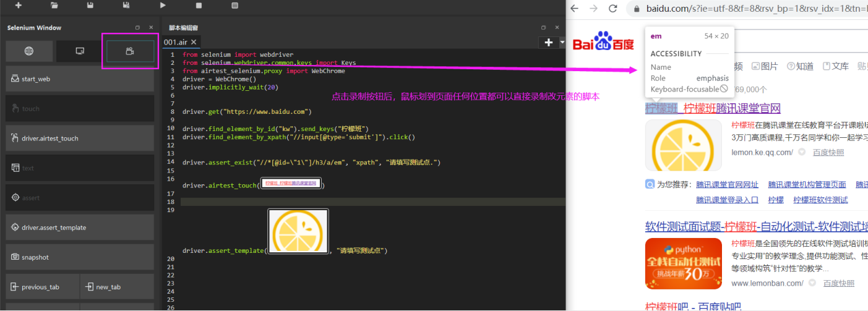Viewport: 868px width, 311px height.
Task: Click the www.lemonban.com result URL
Action: [767, 283]
